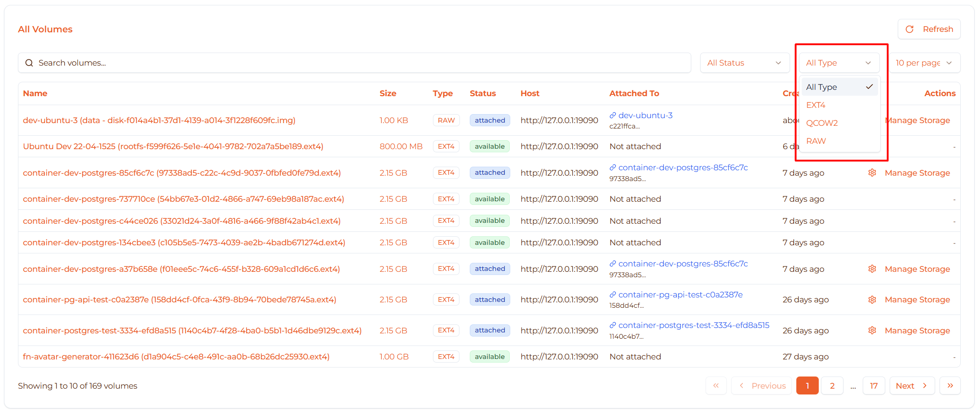
Task: Open the All Status filter dropdown
Action: click(744, 63)
